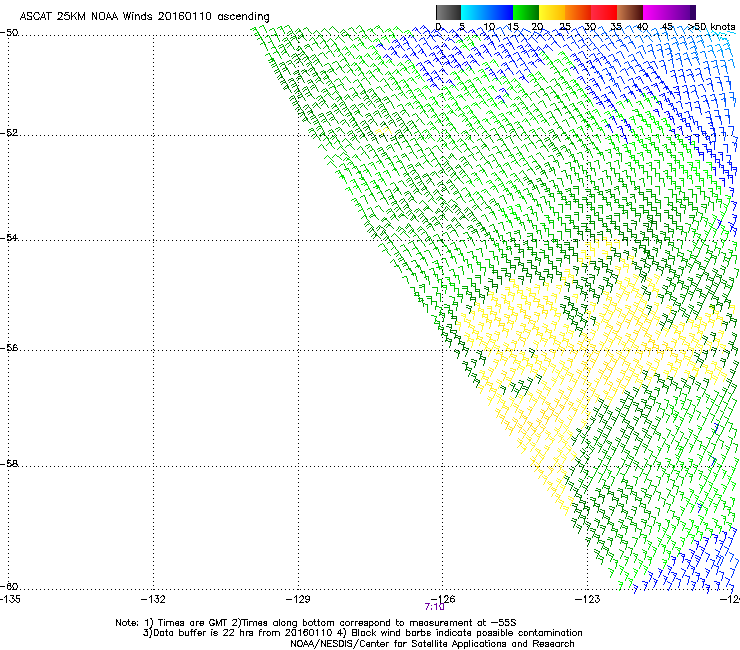Image resolution: width=740 pixels, height=650 pixels.
Task: Click the chart title 'ASCAT 25KM NOAA Winds 20160110 ascending'
Action: click(x=144, y=17)
